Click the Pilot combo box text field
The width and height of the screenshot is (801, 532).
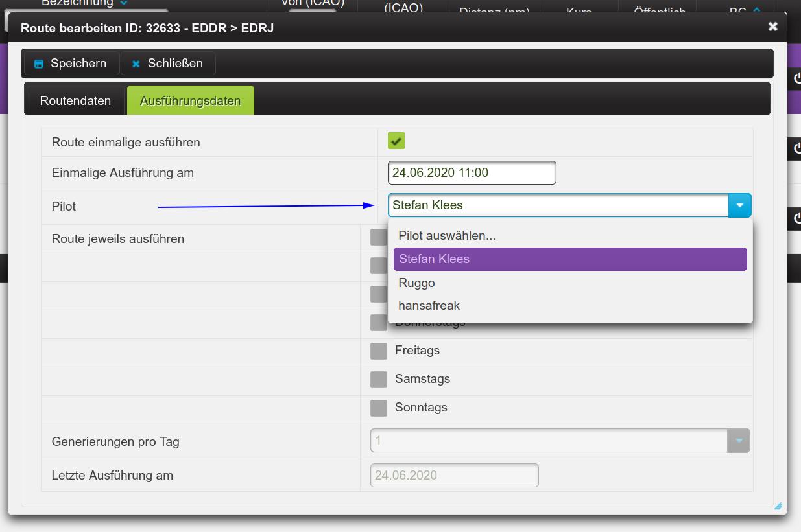point(558,205)
